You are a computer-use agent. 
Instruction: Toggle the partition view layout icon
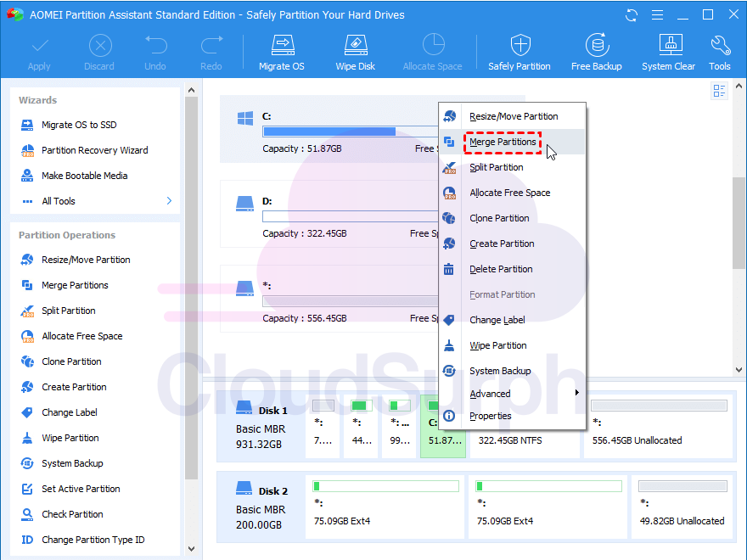coord(719,91)
